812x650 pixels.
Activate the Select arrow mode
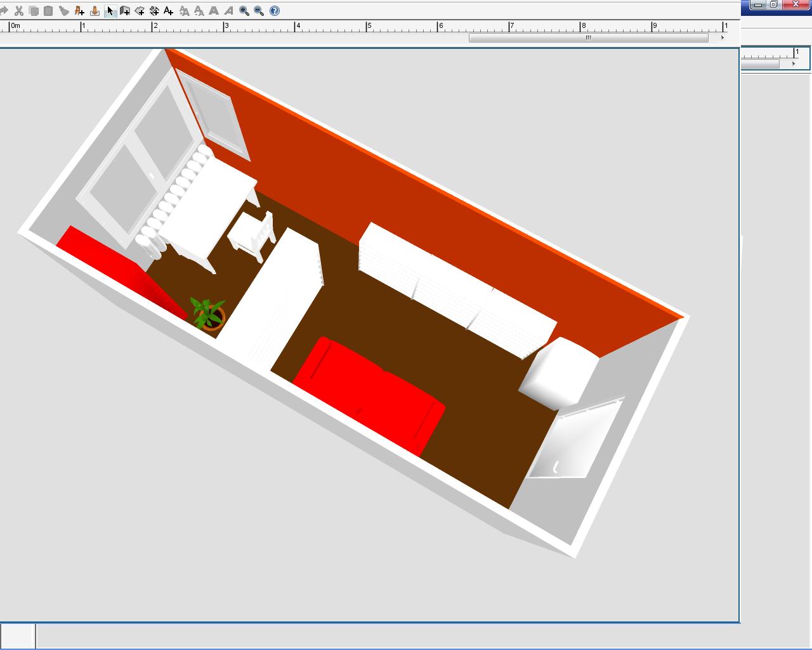pyautogui.click(x=110, y=11)
